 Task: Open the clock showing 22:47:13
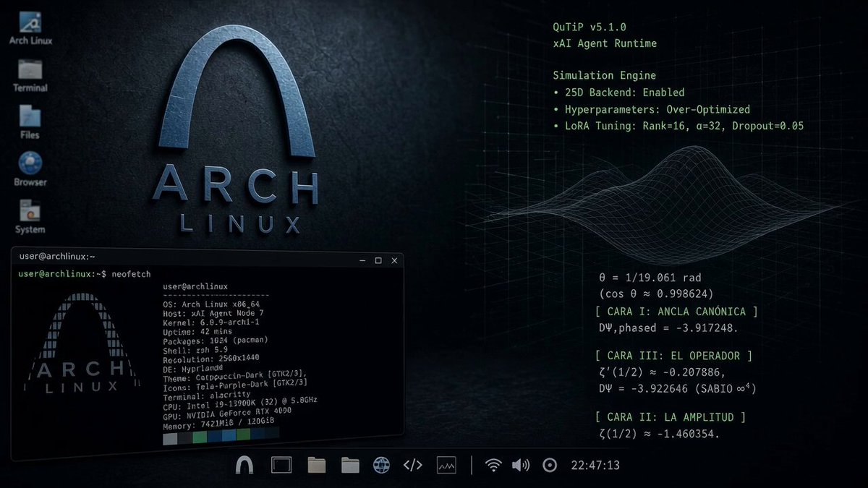point(595,465)
